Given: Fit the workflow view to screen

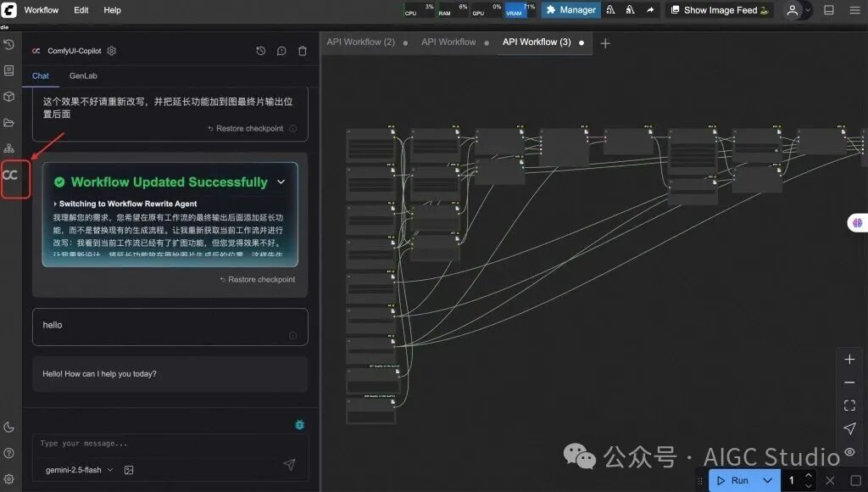Looking at the screenshot, I should [849, 405].
